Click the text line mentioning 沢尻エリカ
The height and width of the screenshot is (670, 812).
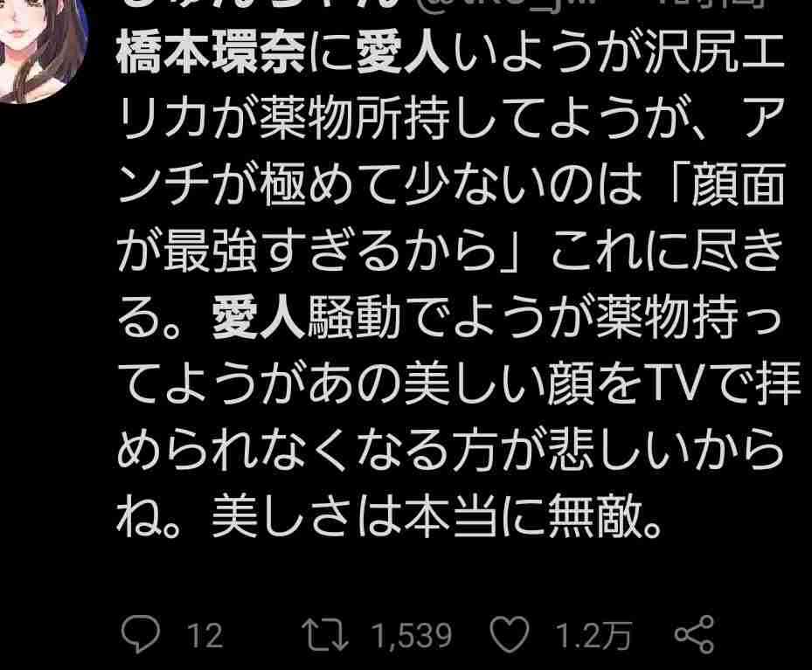tap(450, 54)
